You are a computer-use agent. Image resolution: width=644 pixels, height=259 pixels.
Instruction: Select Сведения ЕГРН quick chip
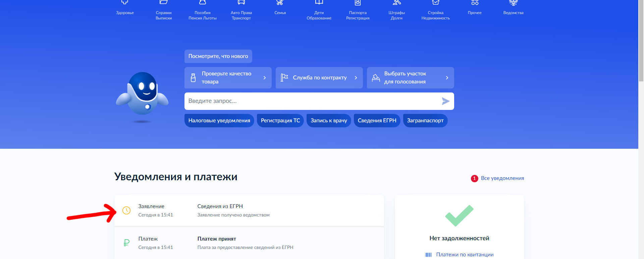377,121
